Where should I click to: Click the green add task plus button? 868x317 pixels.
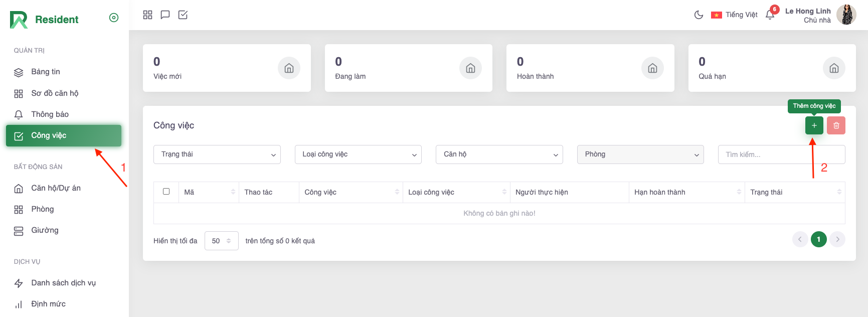coord(814,125)
